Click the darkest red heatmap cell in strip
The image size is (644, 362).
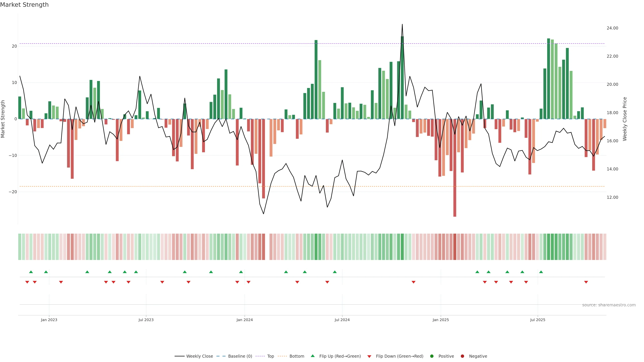pos(455,247)
